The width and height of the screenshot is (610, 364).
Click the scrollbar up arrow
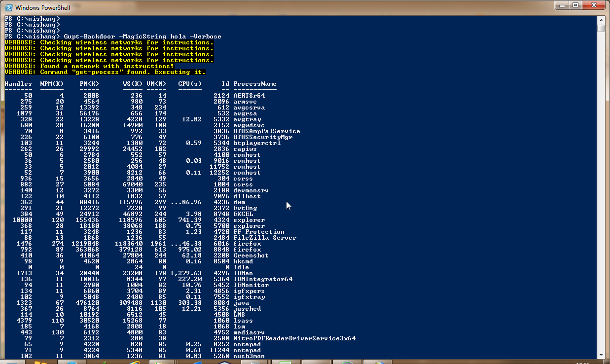601,19
